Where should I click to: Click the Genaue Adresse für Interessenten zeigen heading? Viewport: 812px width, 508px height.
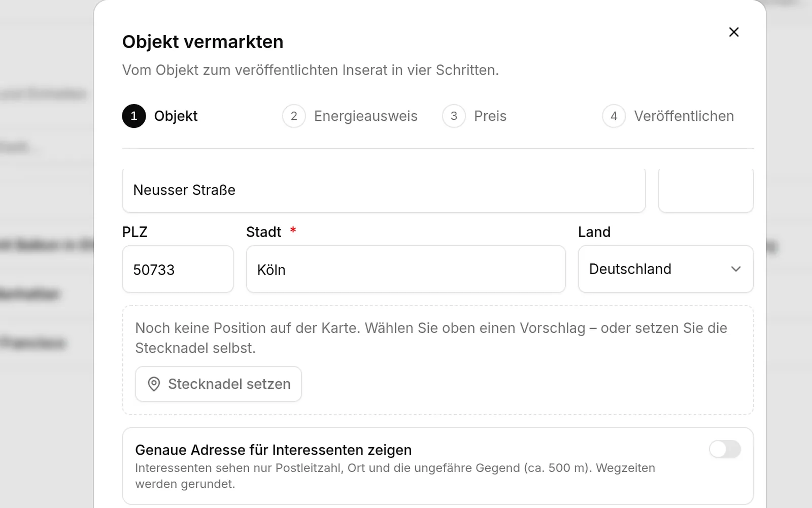click(273, 450)
